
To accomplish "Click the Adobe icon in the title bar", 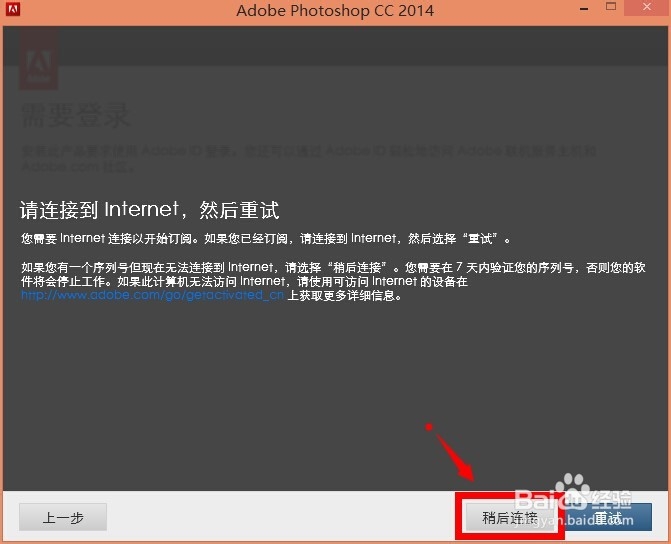I will pyautogui.click(x=12, y=9).
